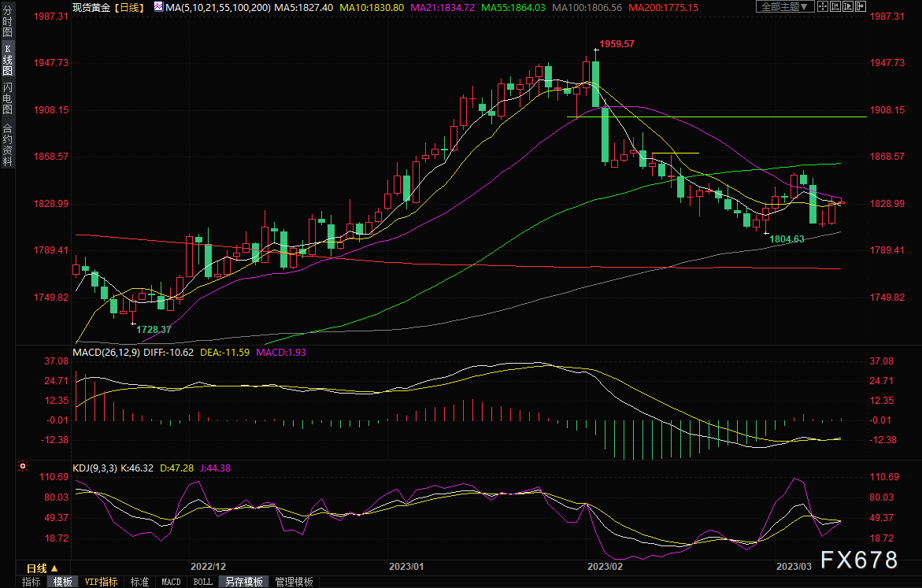Click the MA21:1834.72 value
The image size is (922, 588).
442,8
